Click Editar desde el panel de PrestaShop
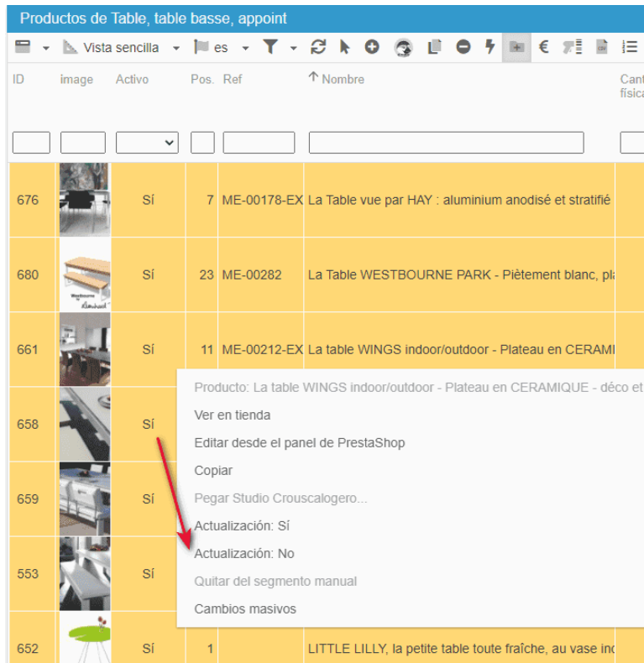The height and width of the screenshot is (663, 644). tap(300, 442)
